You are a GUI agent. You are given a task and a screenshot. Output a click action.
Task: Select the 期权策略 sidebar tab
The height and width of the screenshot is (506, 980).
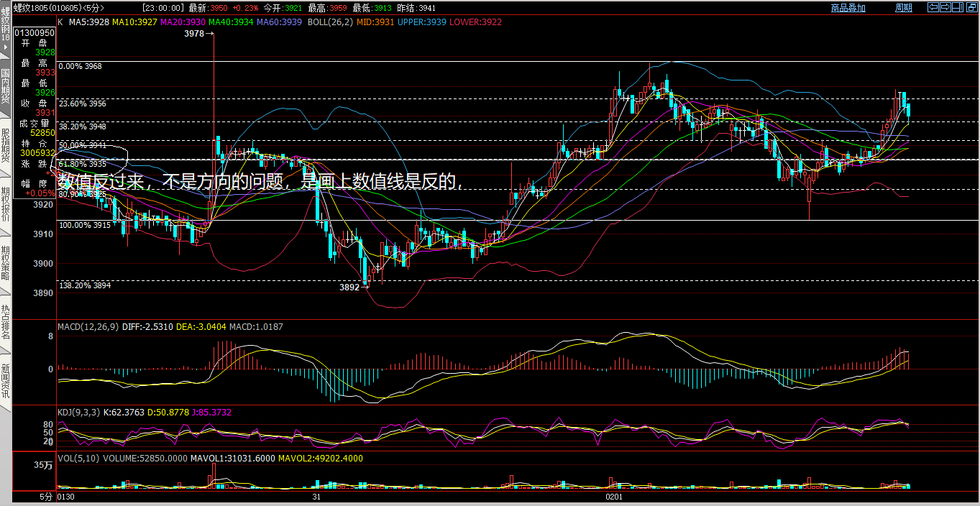click(x=5, y=263)
